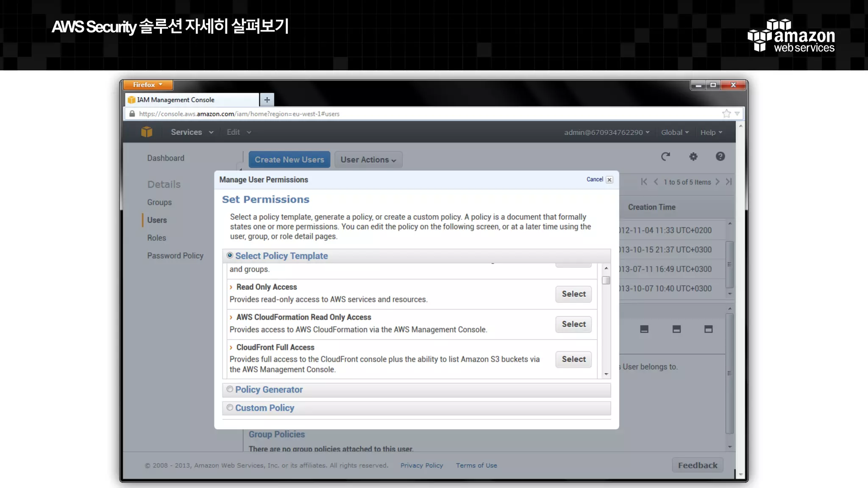Open the User Actions dropdown
Image resolution: width=868 pixels, height=488 pixels.
pos(368,160)
